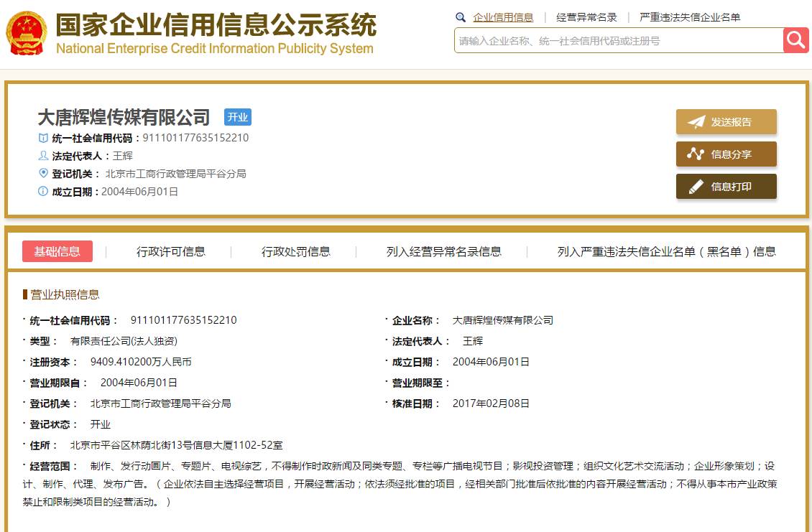The height and width of the screenshot is (532, 812).
Task: Click the person icon beside 法定代表人
Action: coord(44,156)
